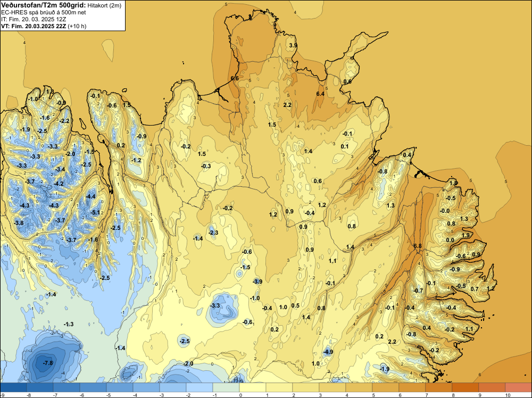This screenshot has width=532, height=398.
Task: Click the temperature value '-4.2'
Action: click(59, 184)
